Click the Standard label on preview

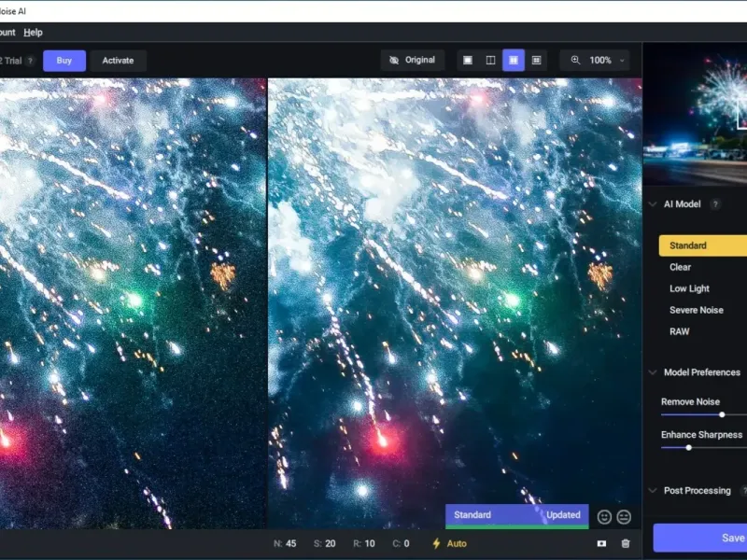click(x=472, y=515)
